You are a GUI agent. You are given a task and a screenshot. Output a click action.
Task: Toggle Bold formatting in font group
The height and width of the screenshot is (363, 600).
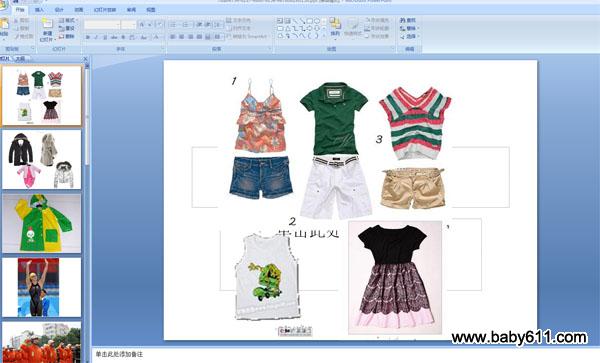(x=88, y=37)
